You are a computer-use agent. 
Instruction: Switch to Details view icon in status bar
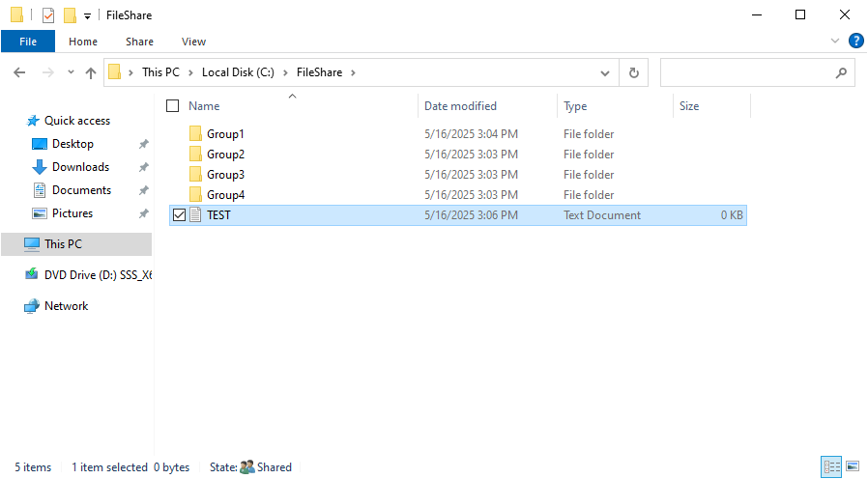pyautogui.click(x=831, y=466)
